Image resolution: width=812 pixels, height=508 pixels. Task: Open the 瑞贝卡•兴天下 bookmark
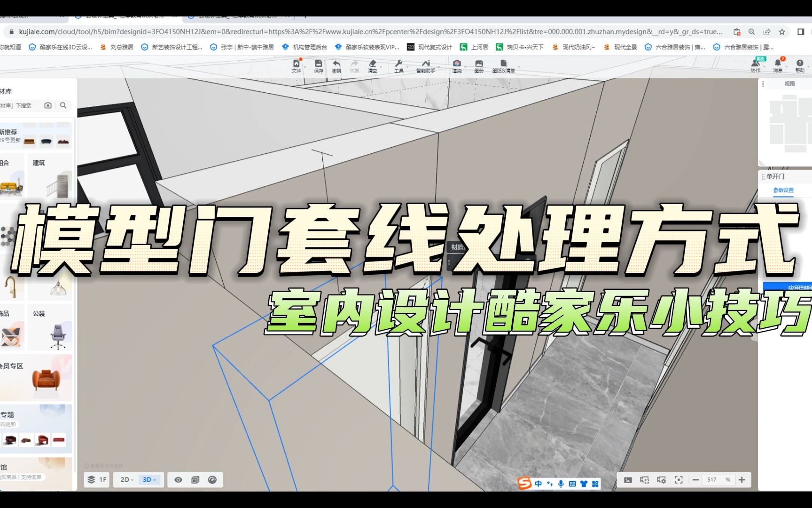click(520, 47)
